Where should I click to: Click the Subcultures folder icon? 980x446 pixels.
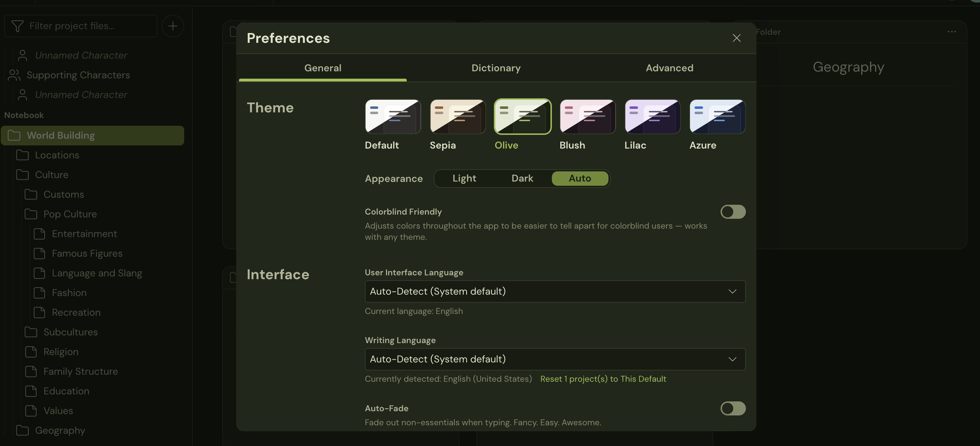(31, 332)
